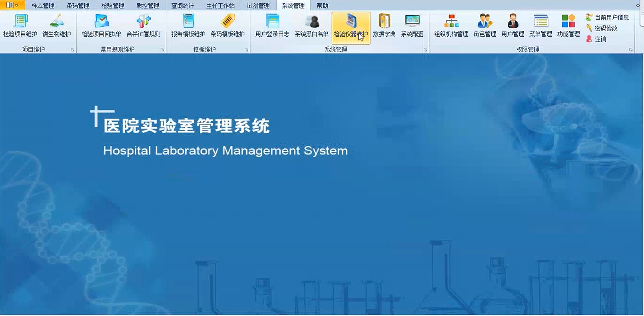Switch to the 质控管理 tab
Viewport: 644px width, 316px height.
[x=148, y=6]
